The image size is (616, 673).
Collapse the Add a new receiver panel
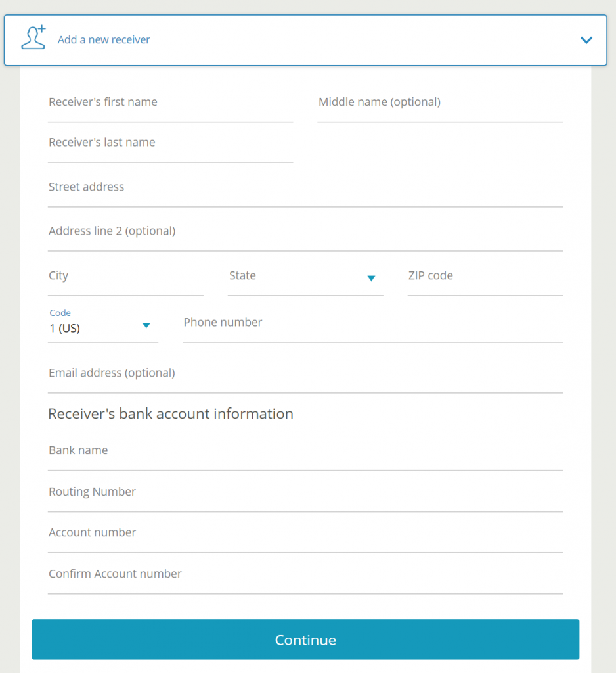[586, 40]
